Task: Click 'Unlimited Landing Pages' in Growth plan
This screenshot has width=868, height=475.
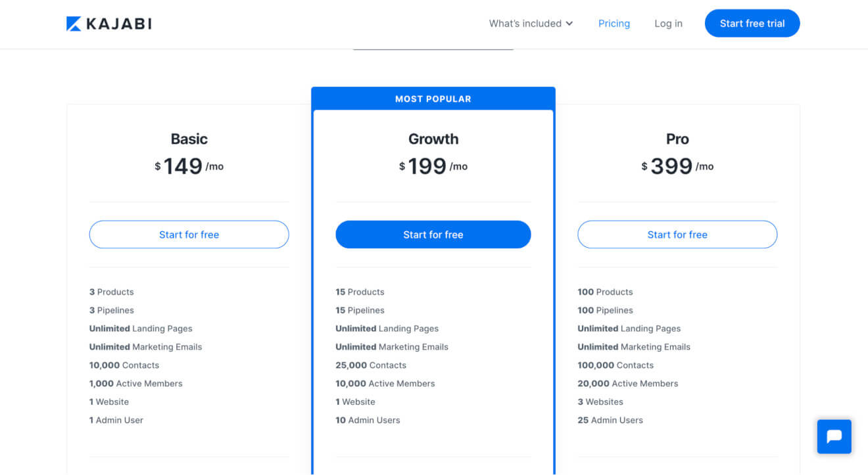Action: pyautogui.click(x=387, y=328)
